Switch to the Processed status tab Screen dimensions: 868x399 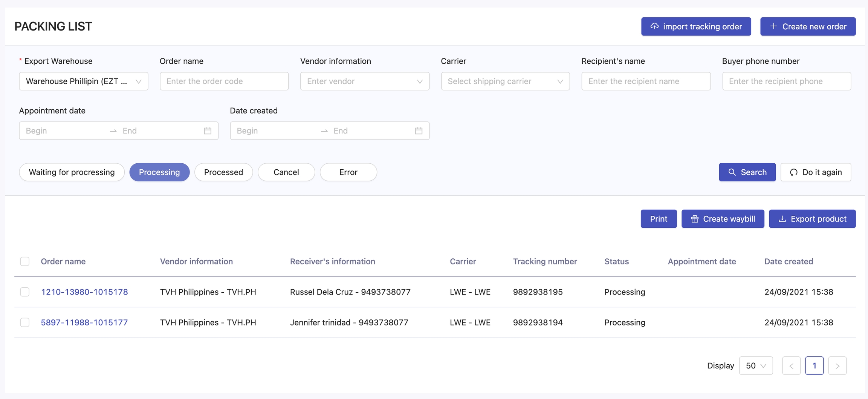[223, 172]
